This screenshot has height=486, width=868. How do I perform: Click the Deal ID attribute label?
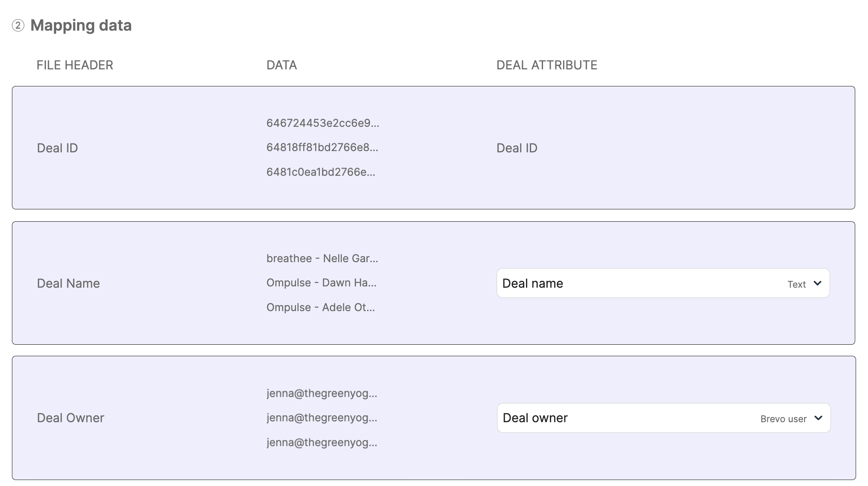pyautogui.click(x=517, y=148)
